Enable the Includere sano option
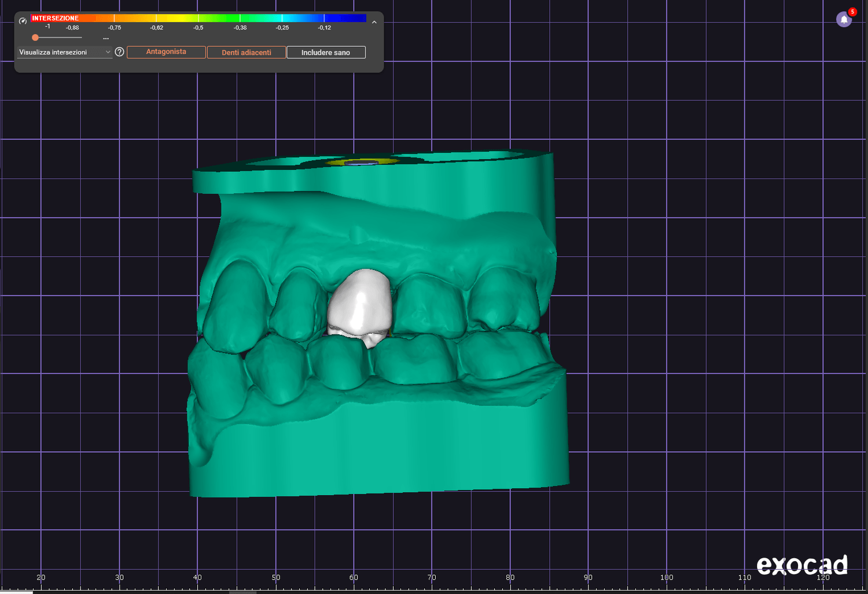This screenshot has height=594, width=868. [x=326, y=53]
